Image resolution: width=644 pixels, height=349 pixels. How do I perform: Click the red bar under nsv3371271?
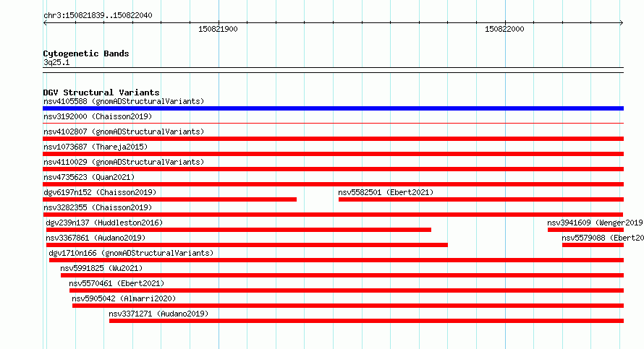click(366, 321)
